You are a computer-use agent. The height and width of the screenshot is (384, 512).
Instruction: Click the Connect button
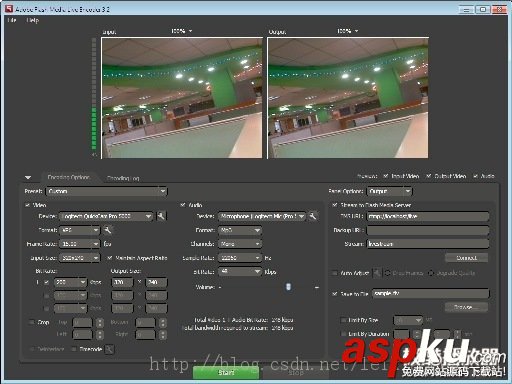[x=466, y=258]
